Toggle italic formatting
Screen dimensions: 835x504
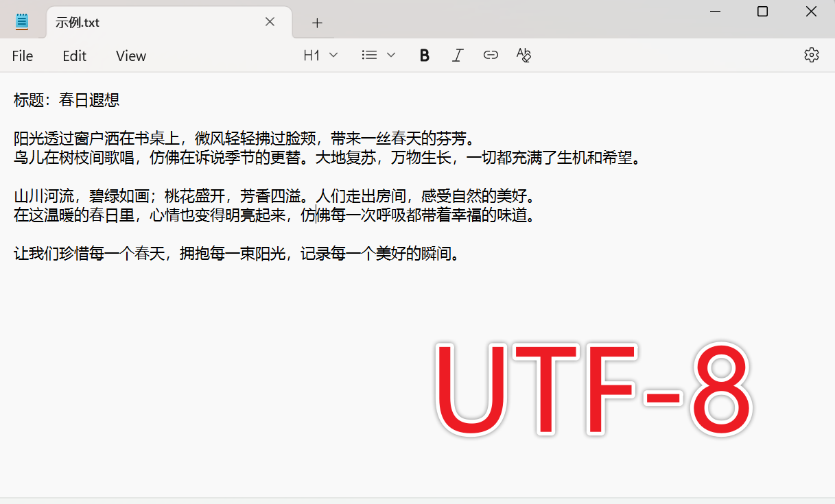(x=458, y=55)
